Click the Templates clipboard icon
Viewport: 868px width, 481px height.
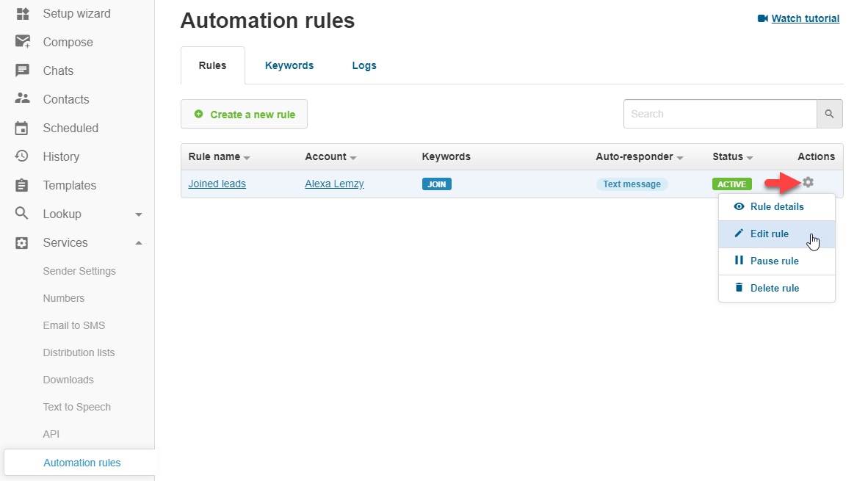click(x=21, y=185)
